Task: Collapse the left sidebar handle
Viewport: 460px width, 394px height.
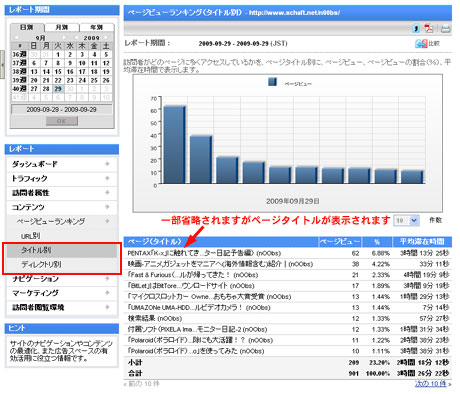Action: click(2, 65)
